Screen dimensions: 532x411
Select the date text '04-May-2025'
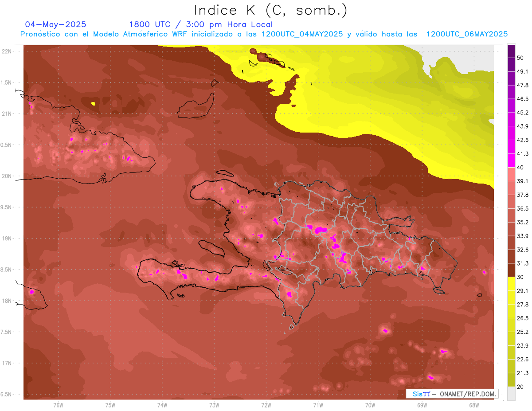tap(56, 24)
